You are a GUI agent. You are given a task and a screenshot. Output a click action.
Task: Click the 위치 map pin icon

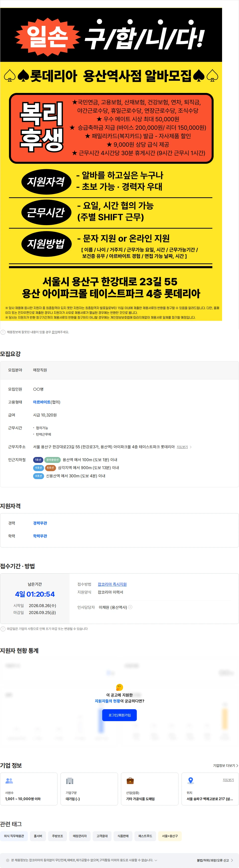coord(191,780)
